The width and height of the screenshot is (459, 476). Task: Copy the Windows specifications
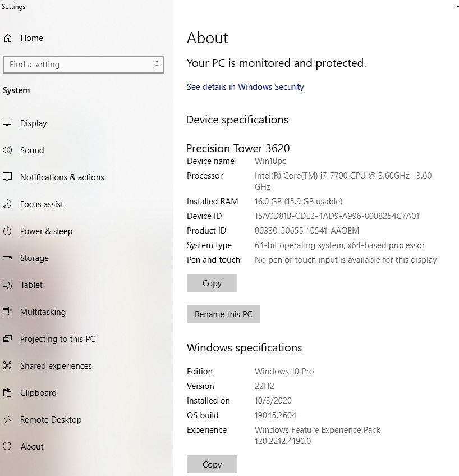click(212, 464)
